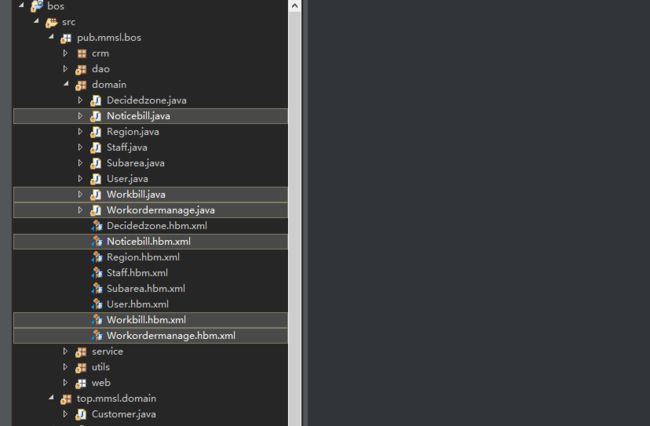Click the pub.mmsl.bos package icon
The height and width of the screenshot is (426, 650).
pyautogui.click(x=66, y=38)
